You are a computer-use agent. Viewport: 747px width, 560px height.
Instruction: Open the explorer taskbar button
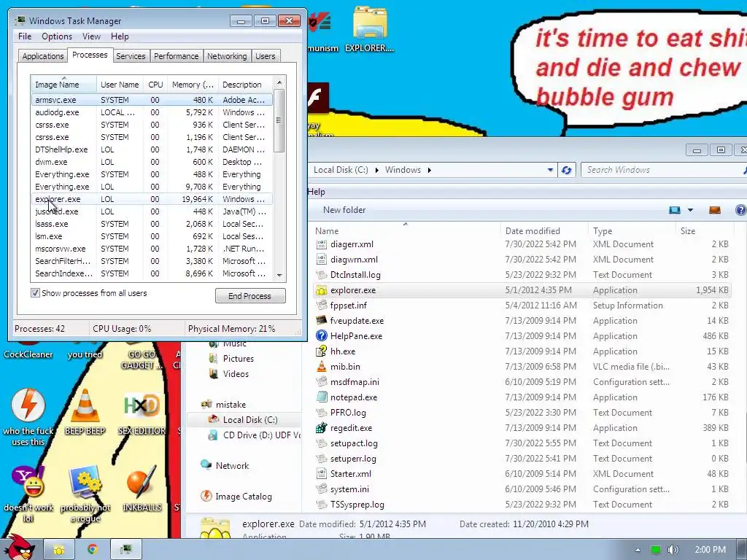[59, 550]
